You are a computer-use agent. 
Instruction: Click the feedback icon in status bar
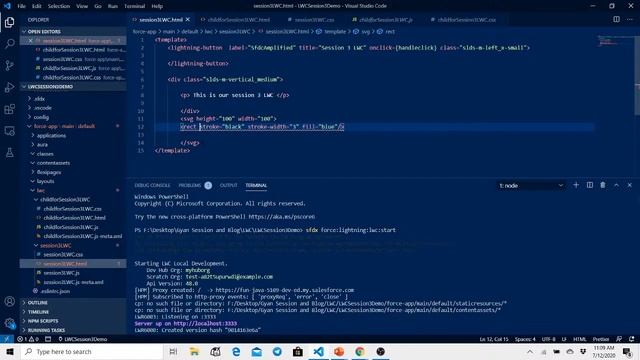click(x=619, y=339)
